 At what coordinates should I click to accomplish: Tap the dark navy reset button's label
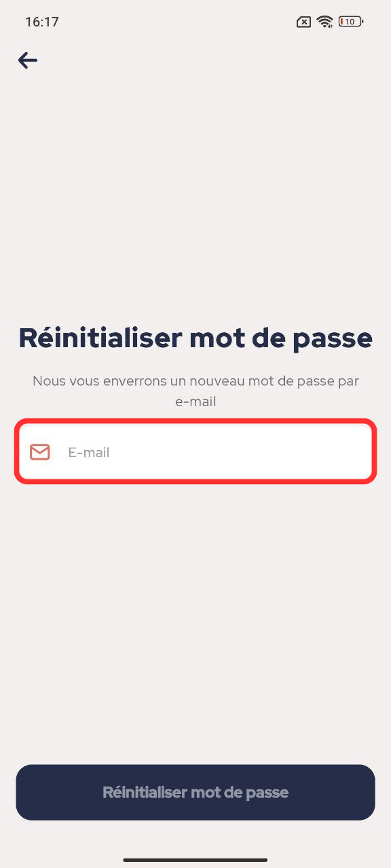tap(195, 792)
